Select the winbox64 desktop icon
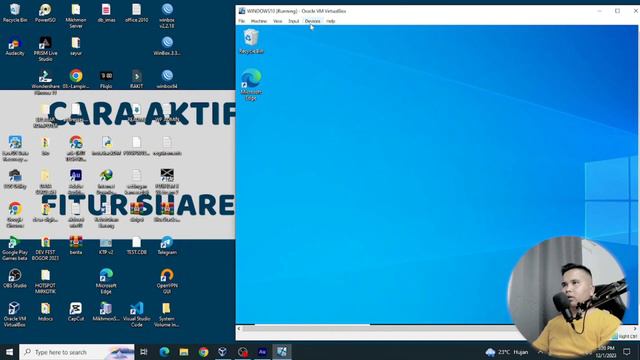Screen dimensions: 640x360 [x=167, y=79]
